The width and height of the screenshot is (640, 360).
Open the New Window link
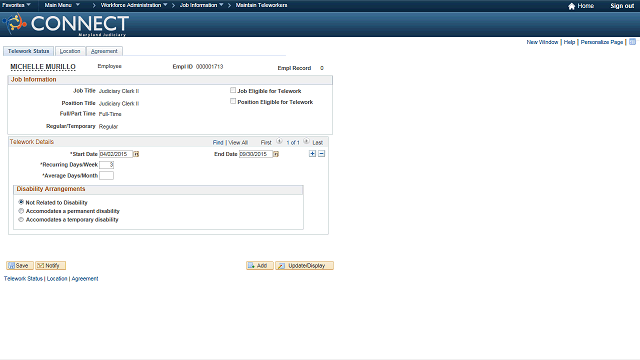(542, 42)
